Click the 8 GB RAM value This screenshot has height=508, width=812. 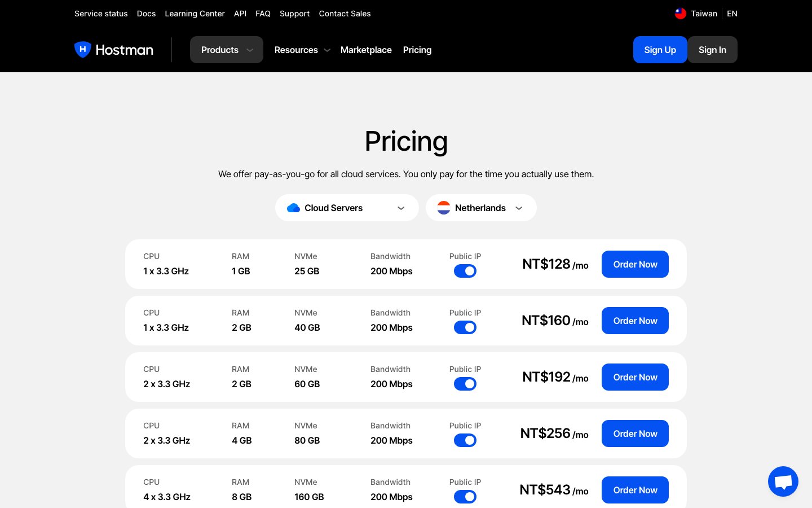pyautogui.click(x=241, y=497)
